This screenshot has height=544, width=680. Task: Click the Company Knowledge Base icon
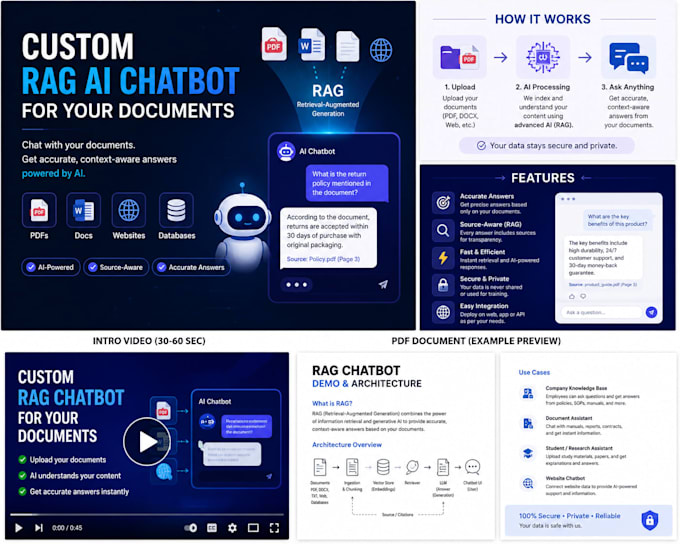pos(528,394)
